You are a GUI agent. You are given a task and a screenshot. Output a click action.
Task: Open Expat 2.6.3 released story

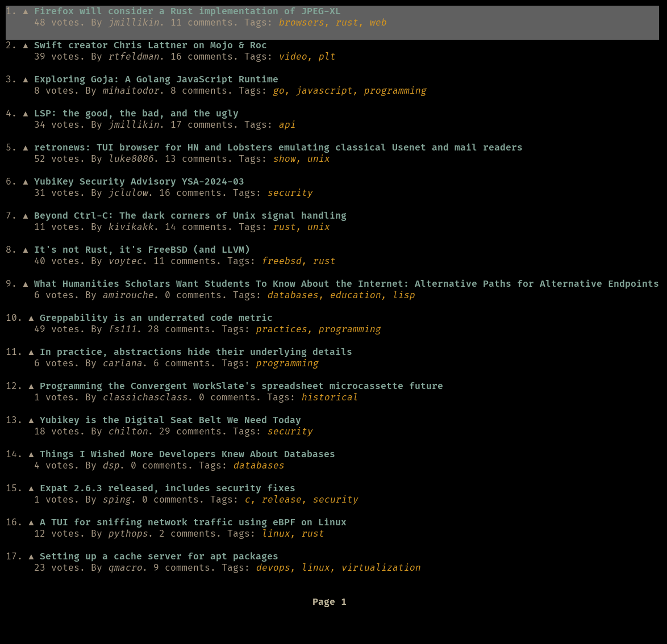coord(167,488)
